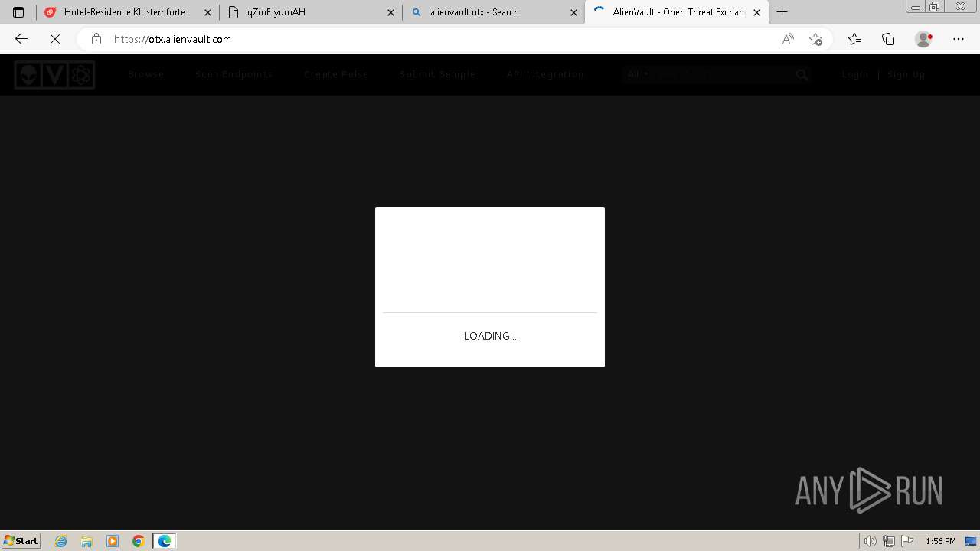Stop loading the page
Screen dimensions: 980x551
point(55,39)
